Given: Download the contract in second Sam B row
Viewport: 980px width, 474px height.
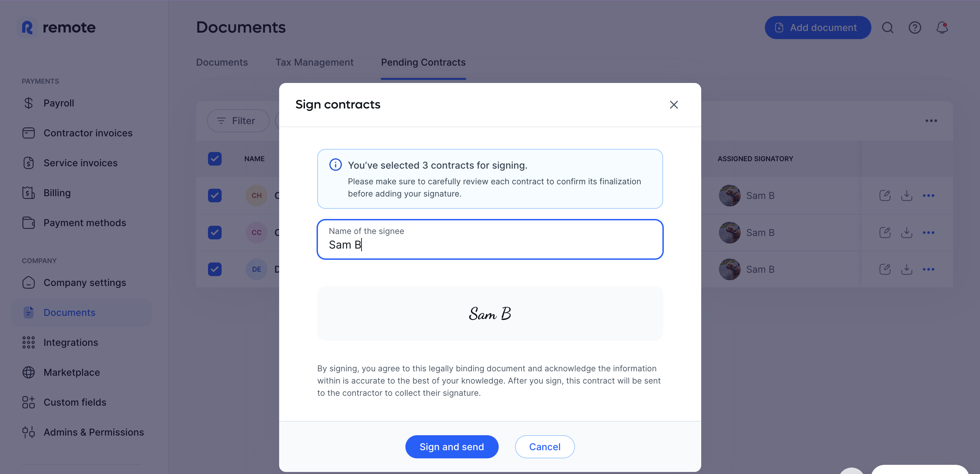Looking at the screenshot, I should (x=906, y=232).
